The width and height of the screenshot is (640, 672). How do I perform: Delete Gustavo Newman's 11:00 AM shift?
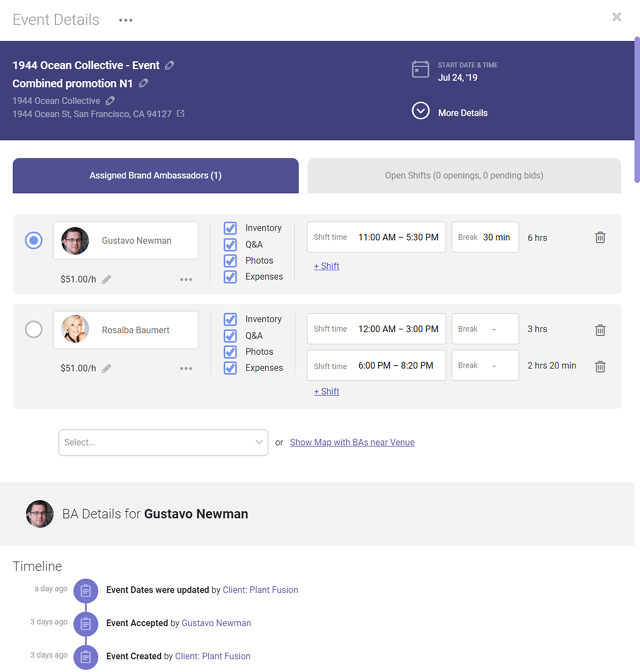click(600, 238)
